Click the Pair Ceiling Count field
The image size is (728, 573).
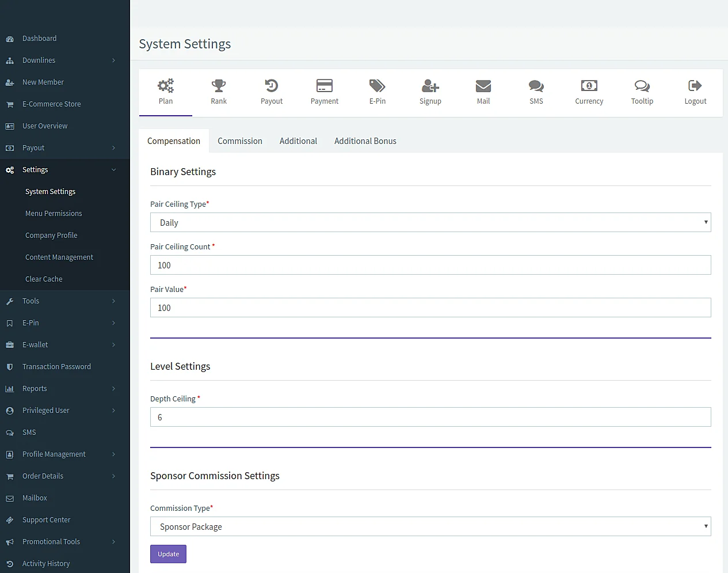[430, 265]
